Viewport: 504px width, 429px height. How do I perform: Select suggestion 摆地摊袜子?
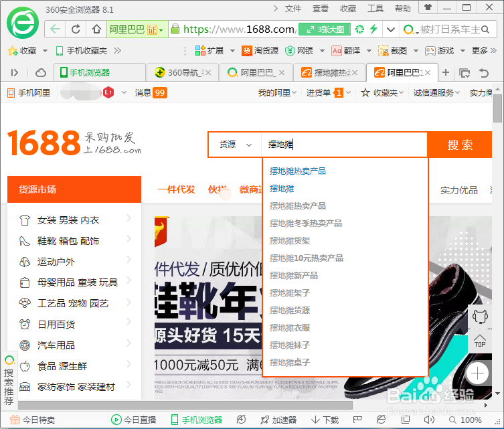click(290, 345)
